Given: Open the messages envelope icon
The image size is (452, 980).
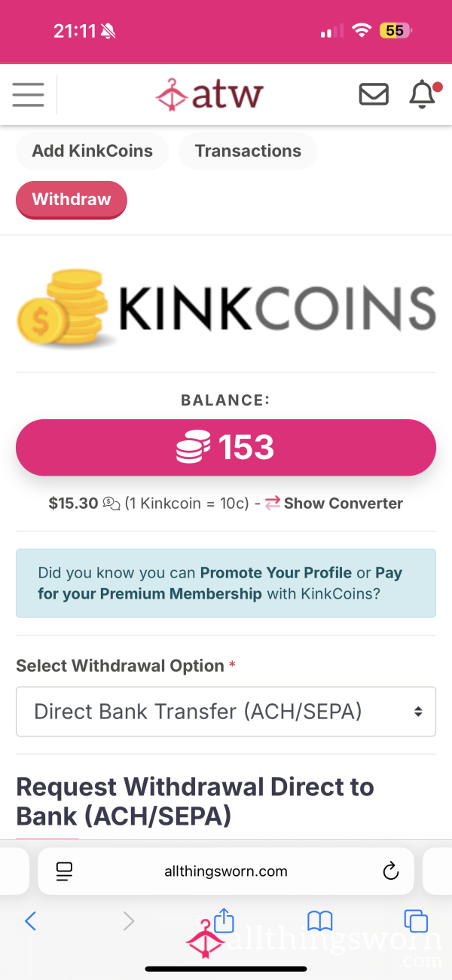Looking at the screenshot, I should click(374, 95).
